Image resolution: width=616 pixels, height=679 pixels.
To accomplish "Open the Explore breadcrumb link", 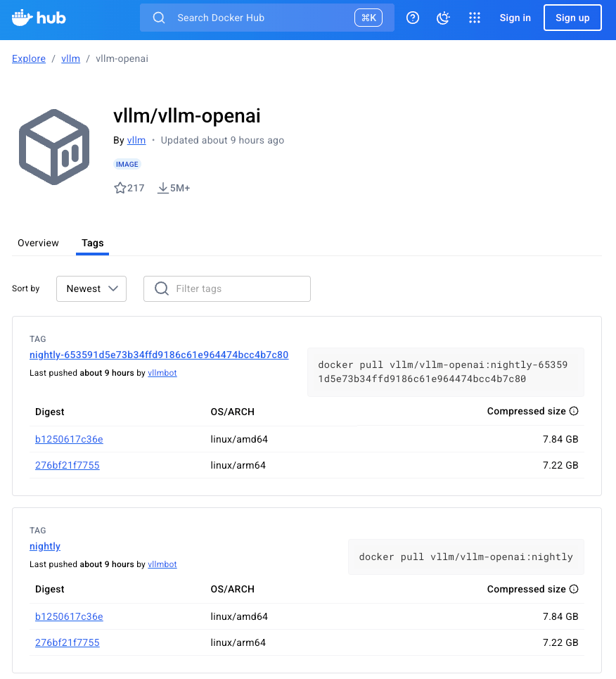I will point(28,58).
